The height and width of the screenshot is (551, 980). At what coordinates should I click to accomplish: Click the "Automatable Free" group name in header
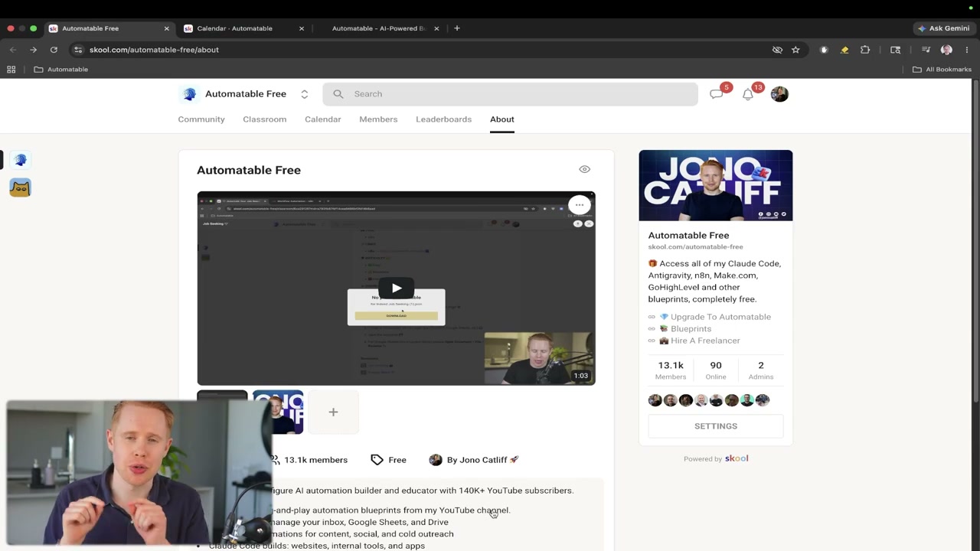(x=246, y=94)
